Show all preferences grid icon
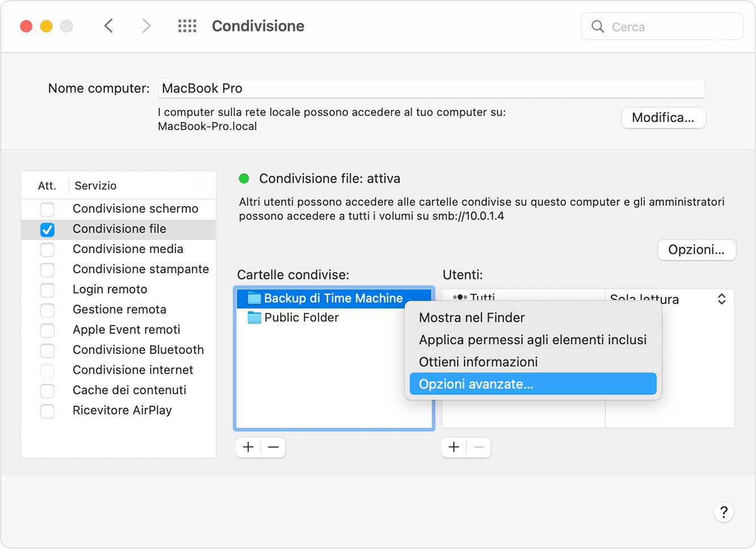 click(187, 26)
